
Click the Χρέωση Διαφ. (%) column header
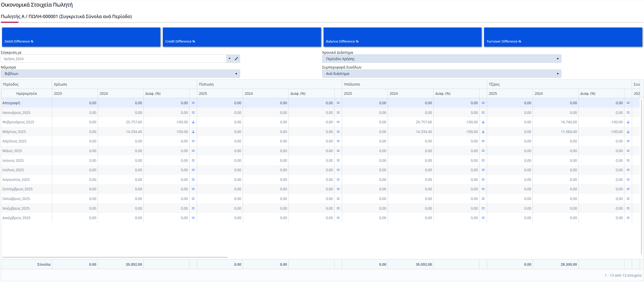click(166, 93)
